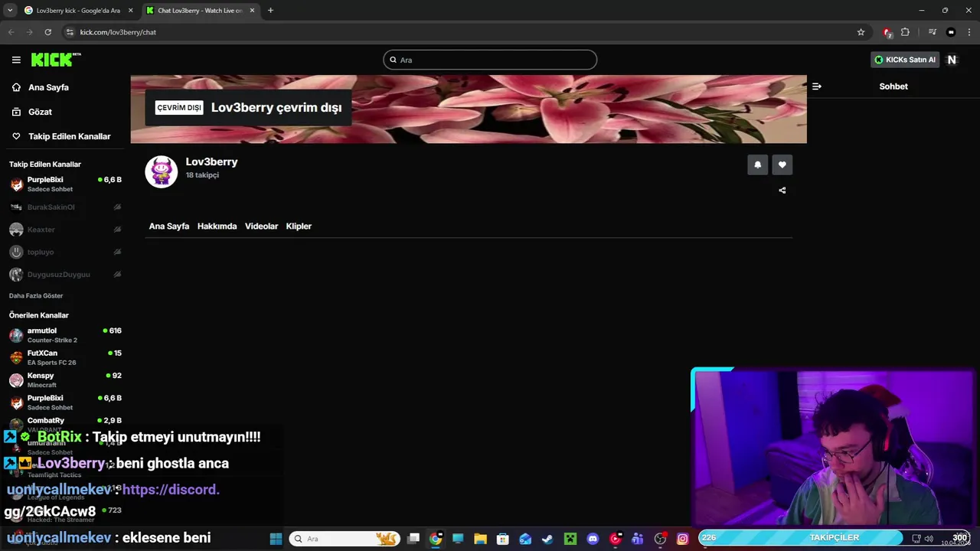
Task: Click the Lov3berry banner image
Action: tap(469, 109)
